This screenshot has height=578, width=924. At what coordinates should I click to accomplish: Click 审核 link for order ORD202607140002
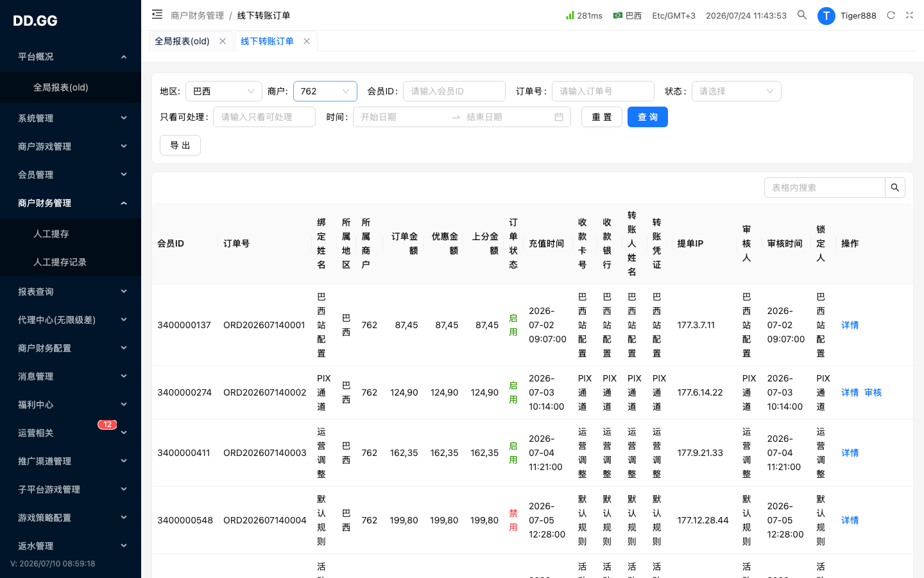pos(873,392)
